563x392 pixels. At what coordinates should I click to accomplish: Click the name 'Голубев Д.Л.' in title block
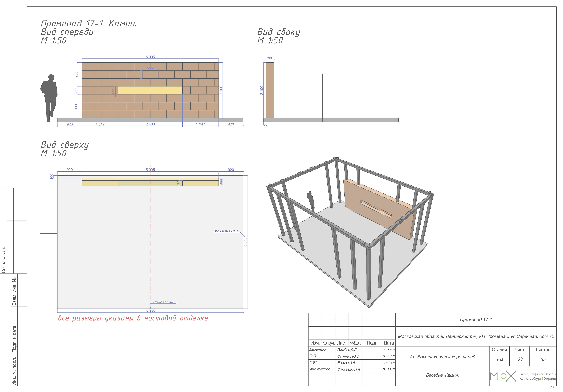(347, 350)
